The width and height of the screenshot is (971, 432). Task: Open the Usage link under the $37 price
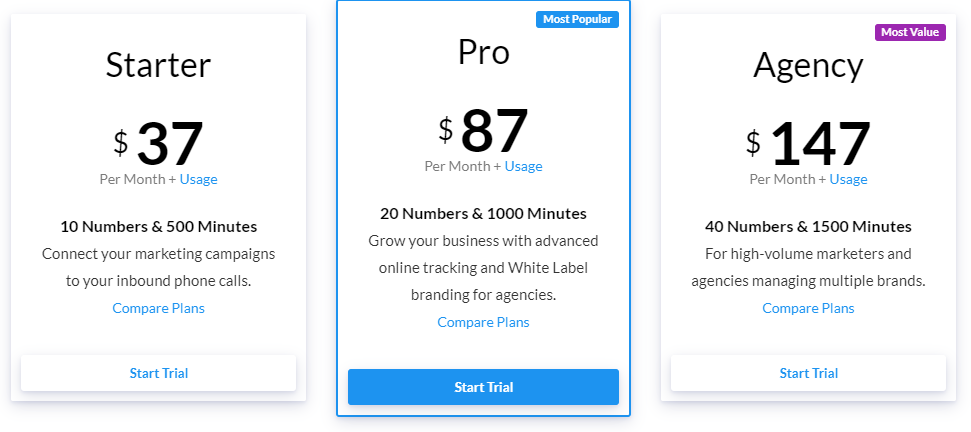tap(198, 179)
